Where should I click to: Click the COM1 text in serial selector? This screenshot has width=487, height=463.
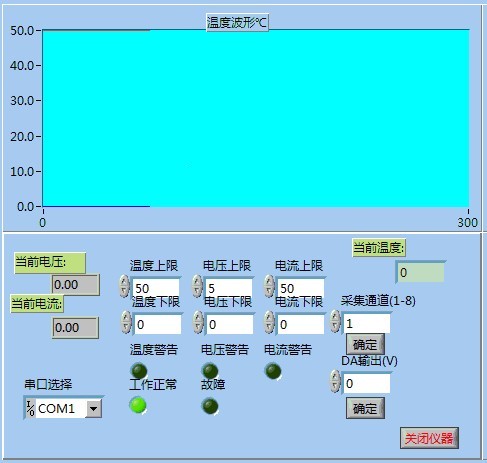[x=56, y=408]
